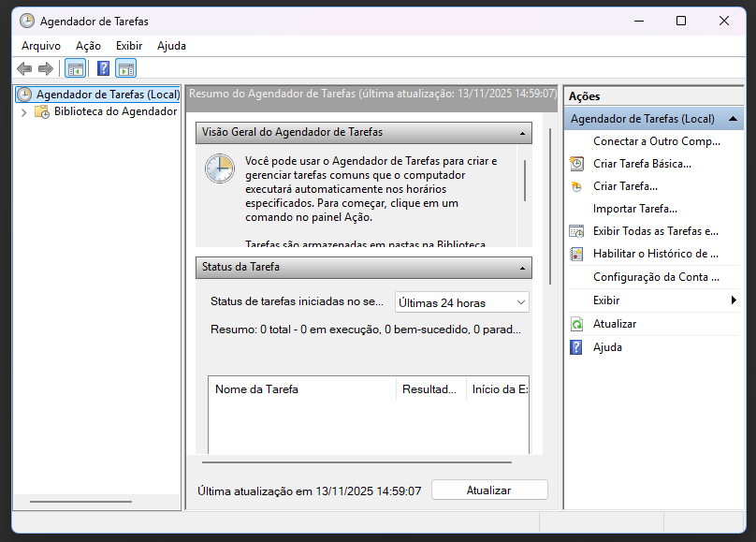Toggle the console tree pane toolbar icon

[75, 68]
